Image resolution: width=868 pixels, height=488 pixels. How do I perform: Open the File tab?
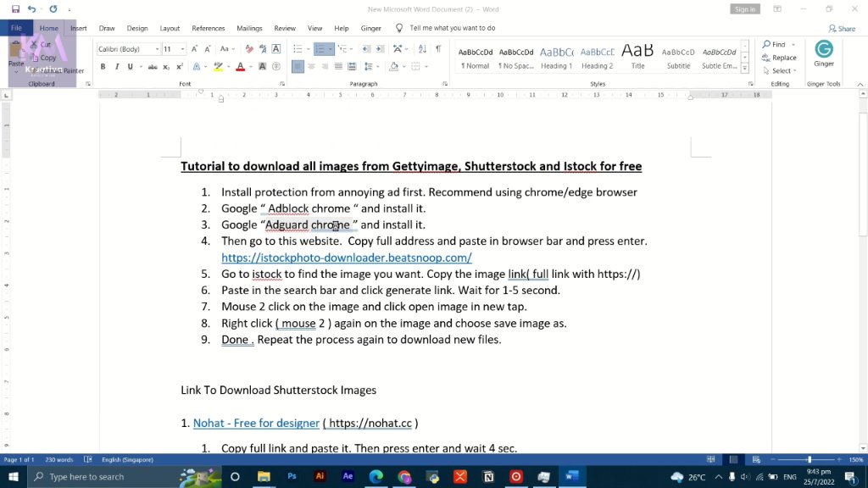click(x=17, y=28)
